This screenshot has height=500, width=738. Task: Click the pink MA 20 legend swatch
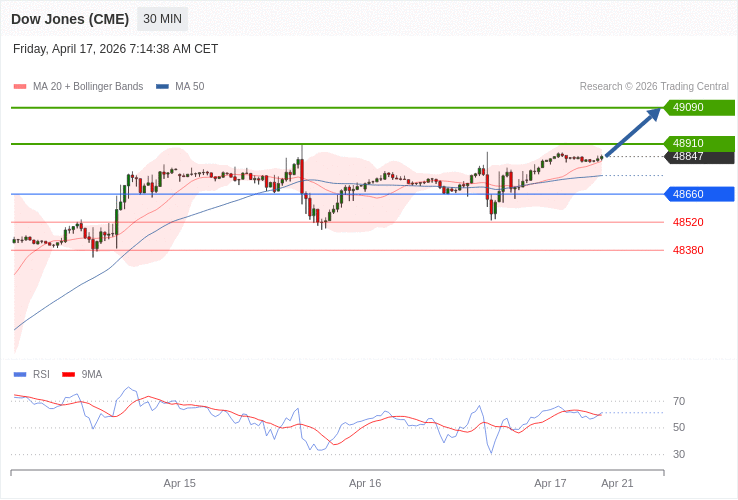coord(20,87)
